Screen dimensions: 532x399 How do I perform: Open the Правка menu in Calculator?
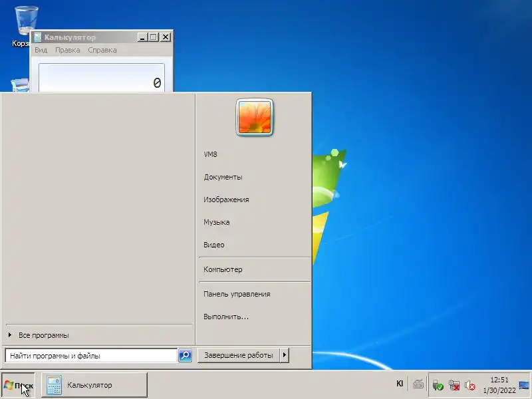(x=68, y=51)
